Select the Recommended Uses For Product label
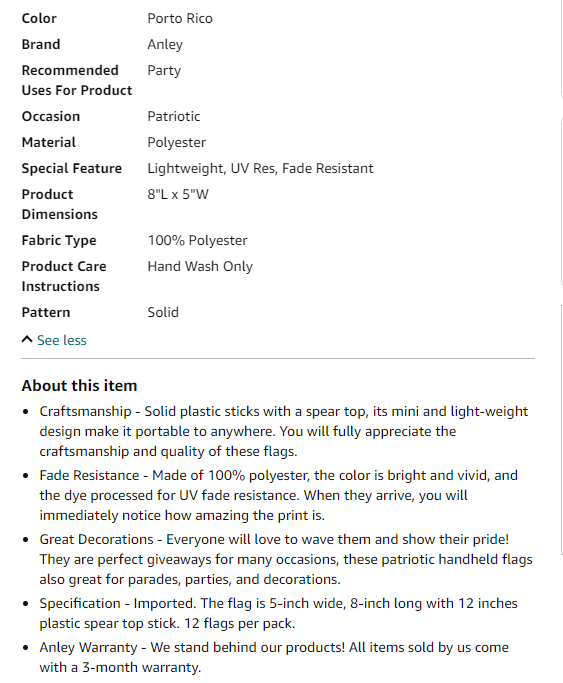Screen dimensions: 563x683 tap(77, 80)
